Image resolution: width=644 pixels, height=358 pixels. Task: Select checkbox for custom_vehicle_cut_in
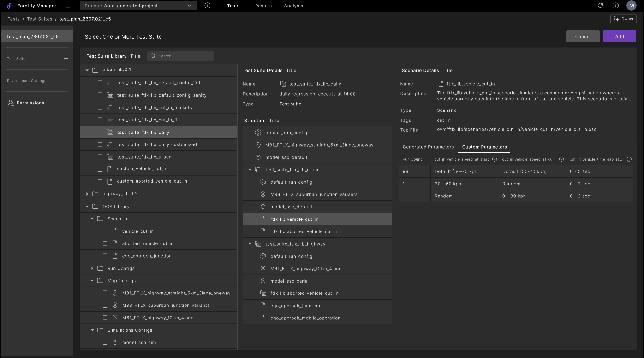coord(100,169)
